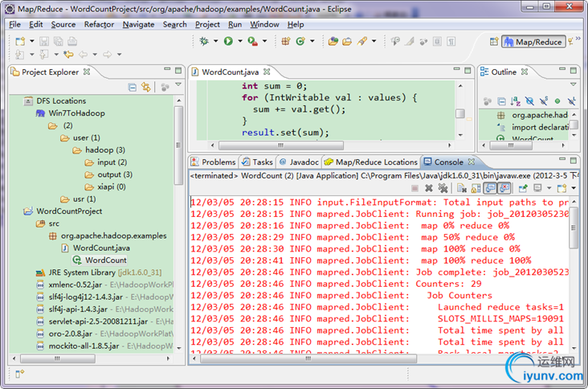Click Remove Launch icon in Console toolbar

pos(430,187)
